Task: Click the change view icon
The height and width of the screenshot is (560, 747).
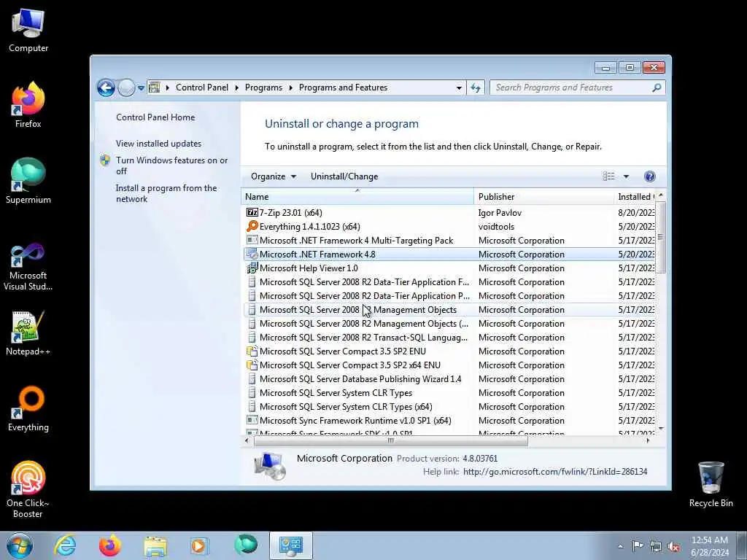Action: pyautogui.click(x=609, y=176)
